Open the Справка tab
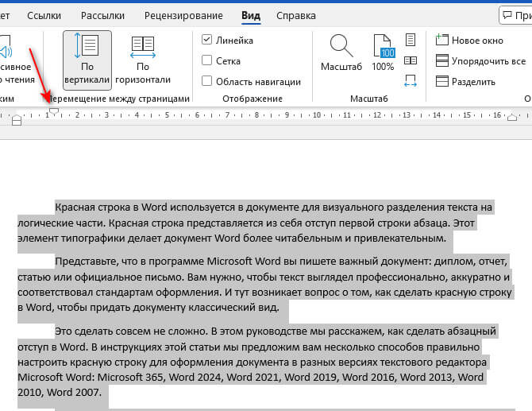The height and width of the screenshot is (411, 532). pyautogui.click(x=295, y=15)
